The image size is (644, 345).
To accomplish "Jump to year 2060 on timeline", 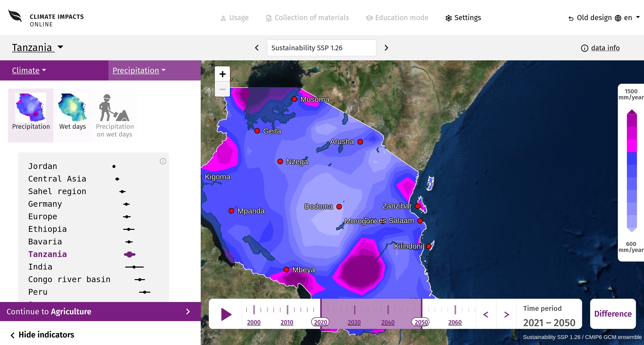I will [455, 322].
